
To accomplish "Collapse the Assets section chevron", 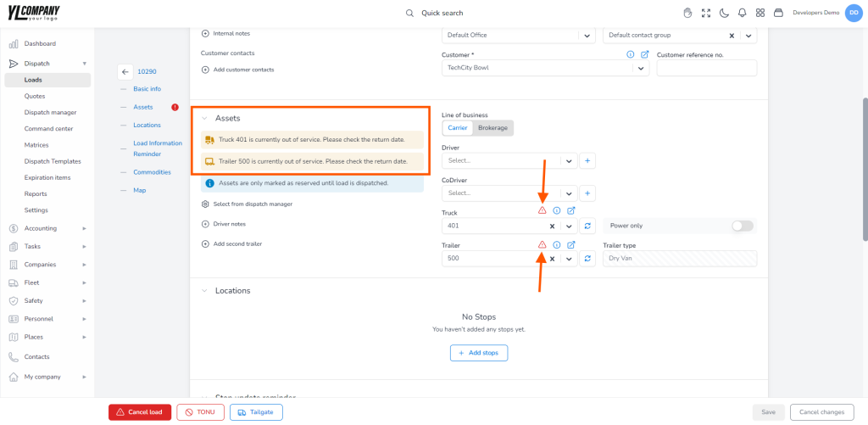I will tap(204, 119).
